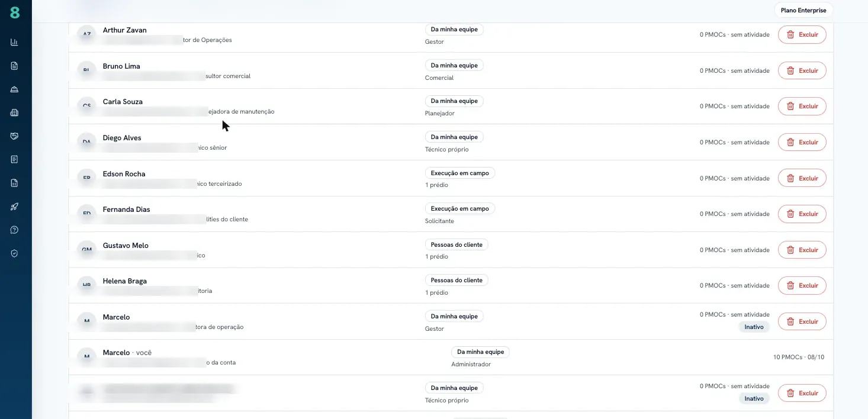Click Diego Alves's DA avatar
868x419 pixels.
[86, 142]
